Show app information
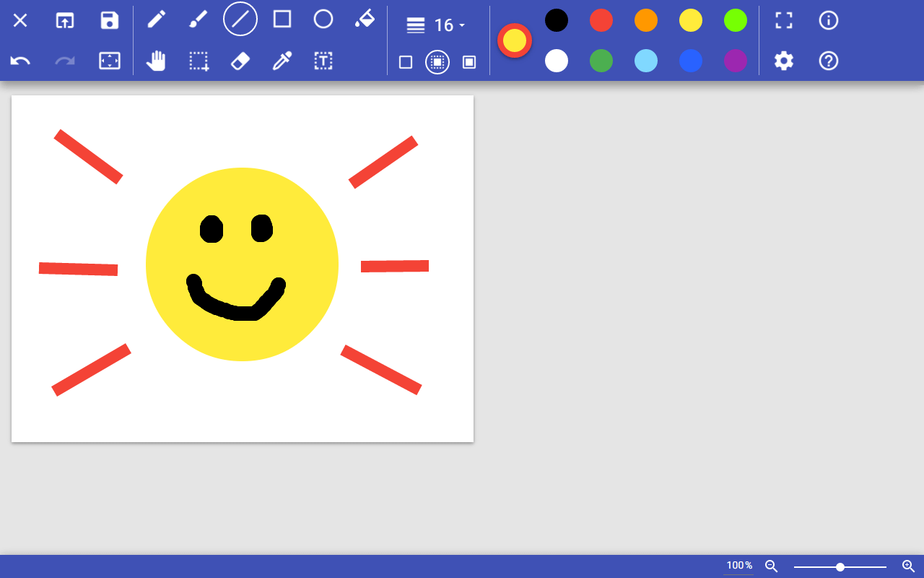The image size is (924, 578). pos(828,20)
